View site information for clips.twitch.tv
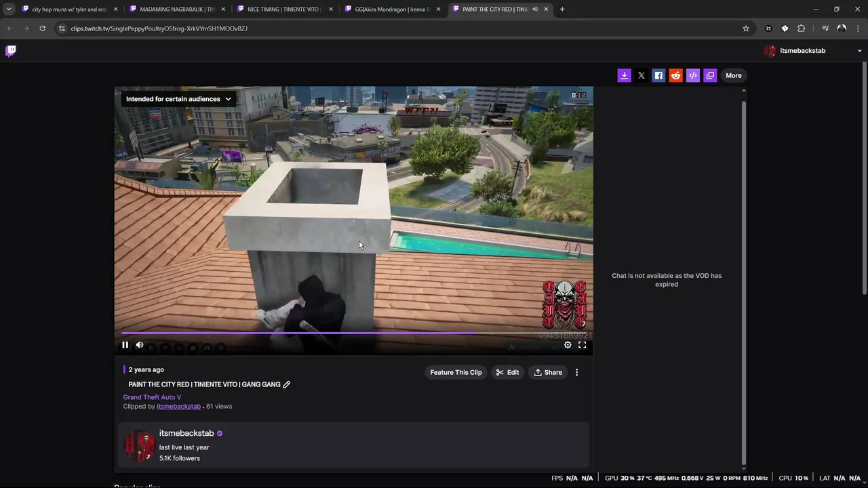This screenshot has height=488, width=868. [x=62, y=28]
